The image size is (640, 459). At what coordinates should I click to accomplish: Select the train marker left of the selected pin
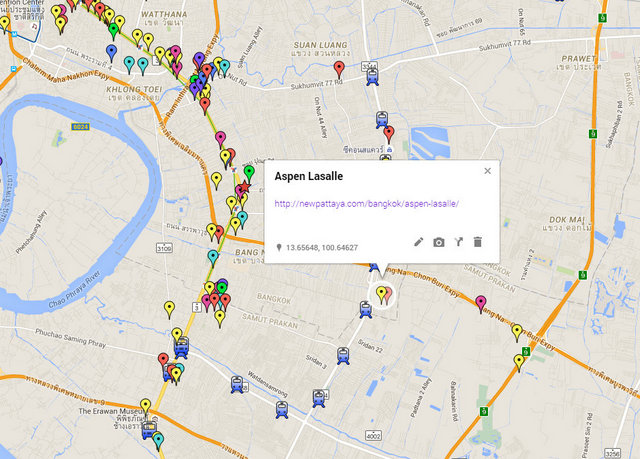(366, 310)
